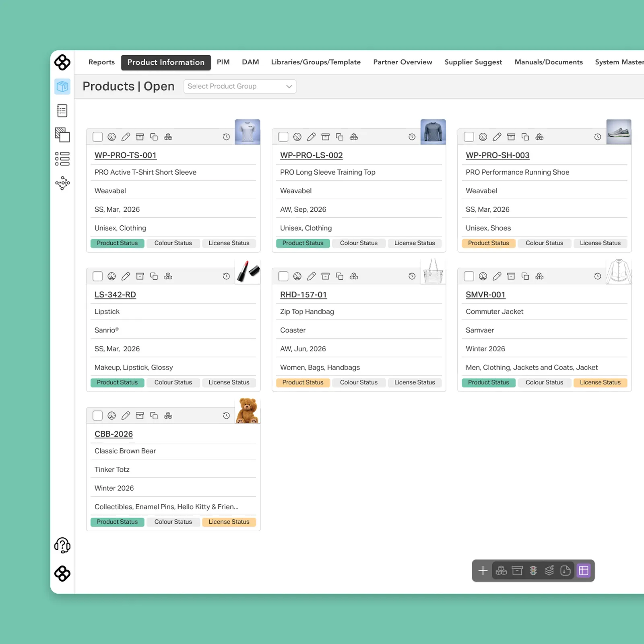This screenshot has height=644, width=644.
Task: Select the CBB-2026 card checkbox
Action: click(x=97, y=415)
